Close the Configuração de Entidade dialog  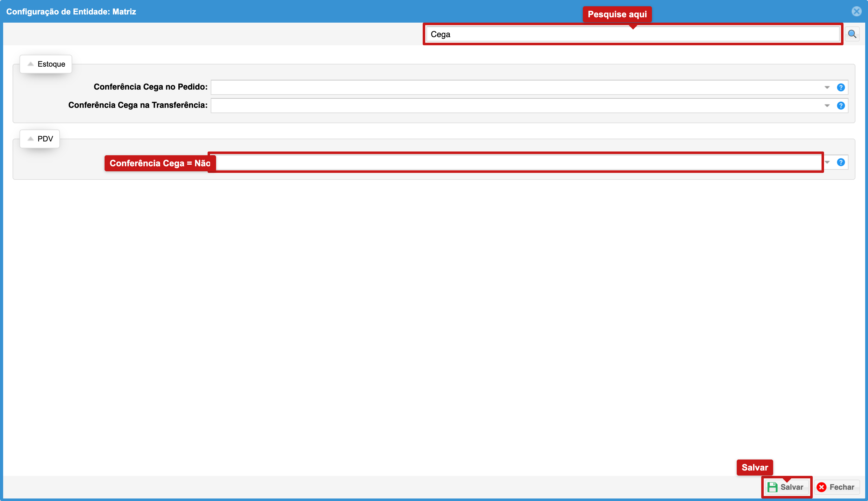point(856,11)
